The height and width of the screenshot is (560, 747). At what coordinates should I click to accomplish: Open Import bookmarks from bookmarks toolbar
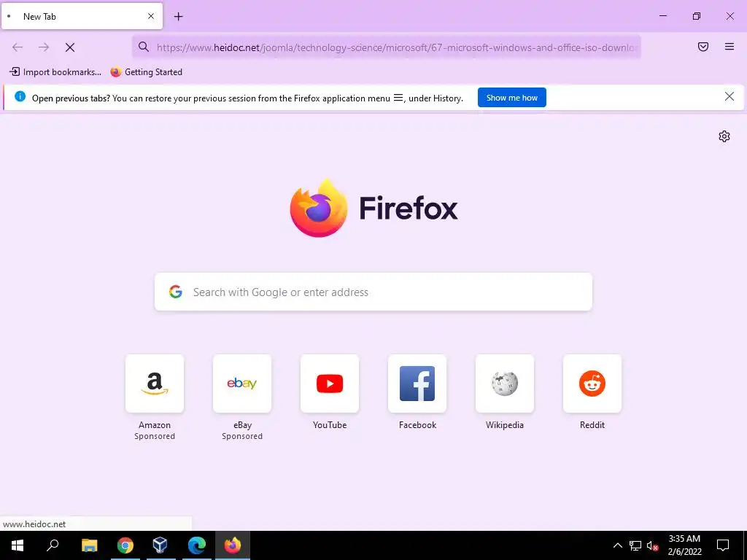[x=55, y=72]
